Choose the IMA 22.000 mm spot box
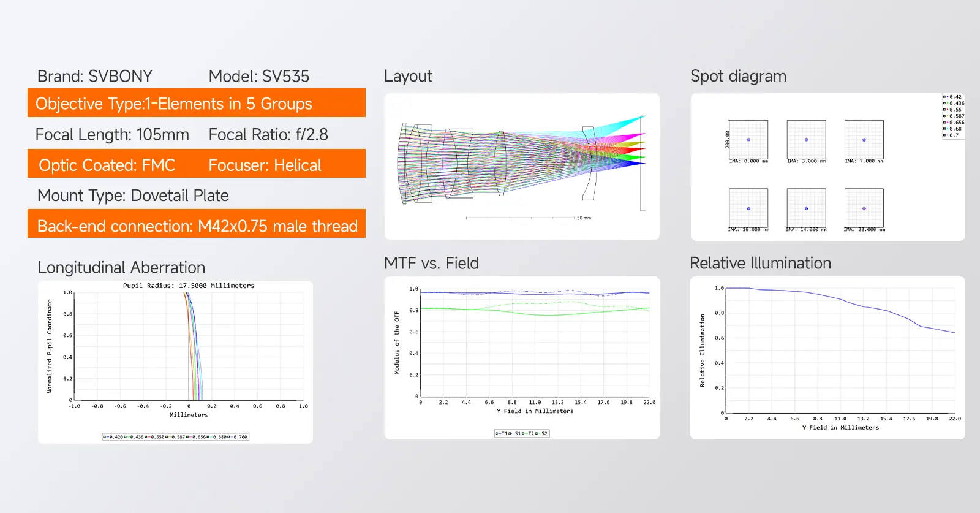This screenshot has width=980, height=513. (864, 208)
